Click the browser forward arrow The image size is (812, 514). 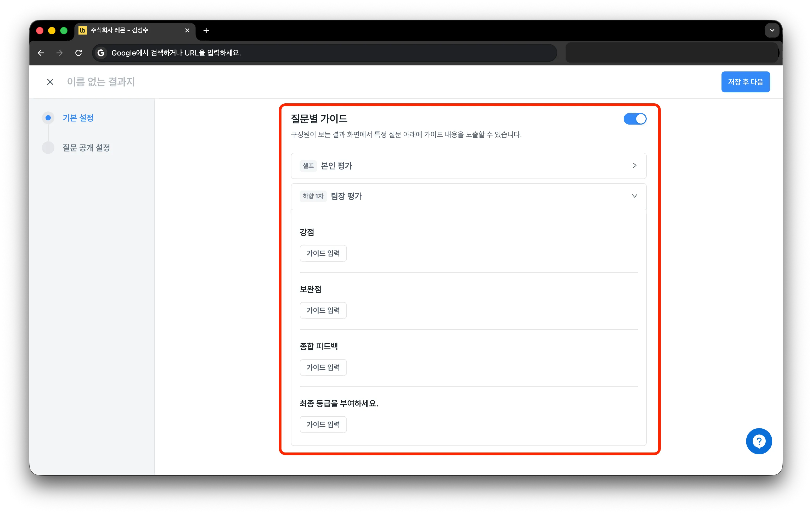[60, 53]
